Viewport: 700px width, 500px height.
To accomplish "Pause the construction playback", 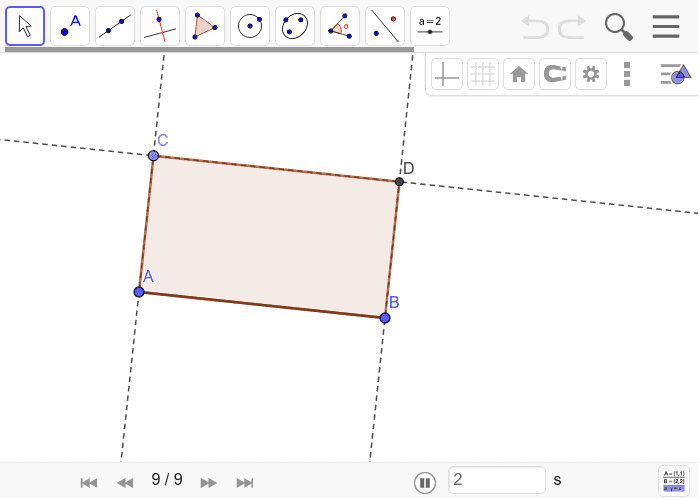I will click(x=425, y=483).
